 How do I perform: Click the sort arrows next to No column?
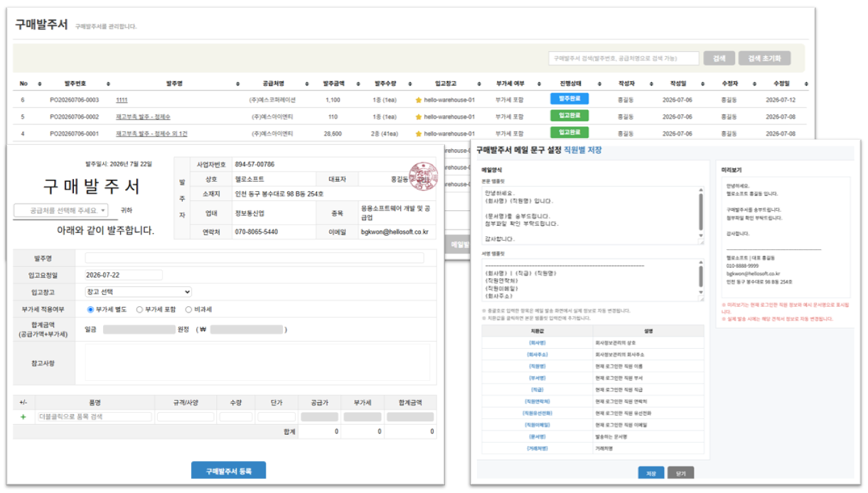40,84
